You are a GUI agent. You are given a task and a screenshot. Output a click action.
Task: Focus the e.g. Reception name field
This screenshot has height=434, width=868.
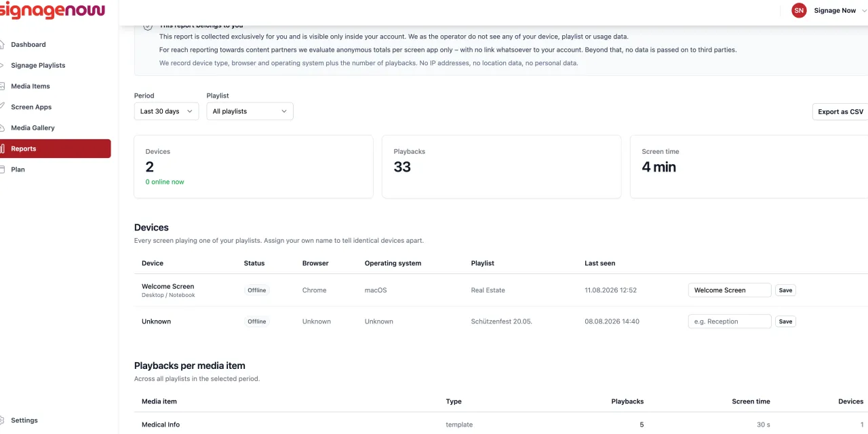(x=730, y=321)
